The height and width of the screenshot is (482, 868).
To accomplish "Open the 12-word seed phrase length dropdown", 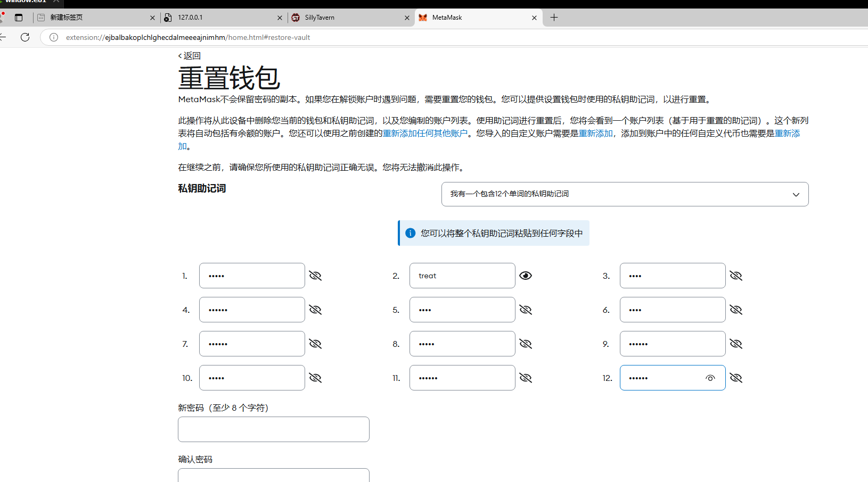I will pyautogui.click(x=625, y=194).
